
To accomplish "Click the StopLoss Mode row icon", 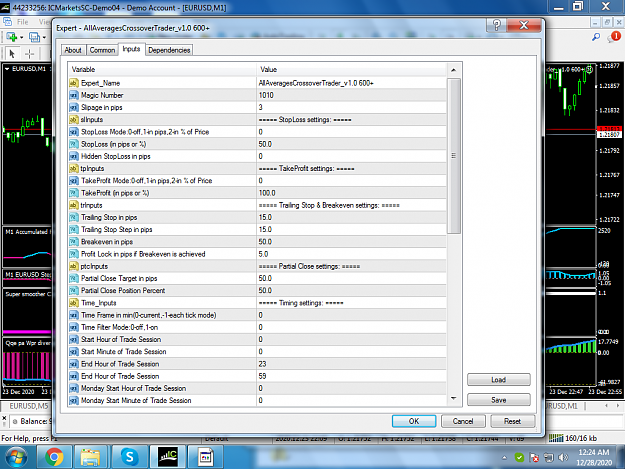I will pyautogui.click(x=74, y=132).
